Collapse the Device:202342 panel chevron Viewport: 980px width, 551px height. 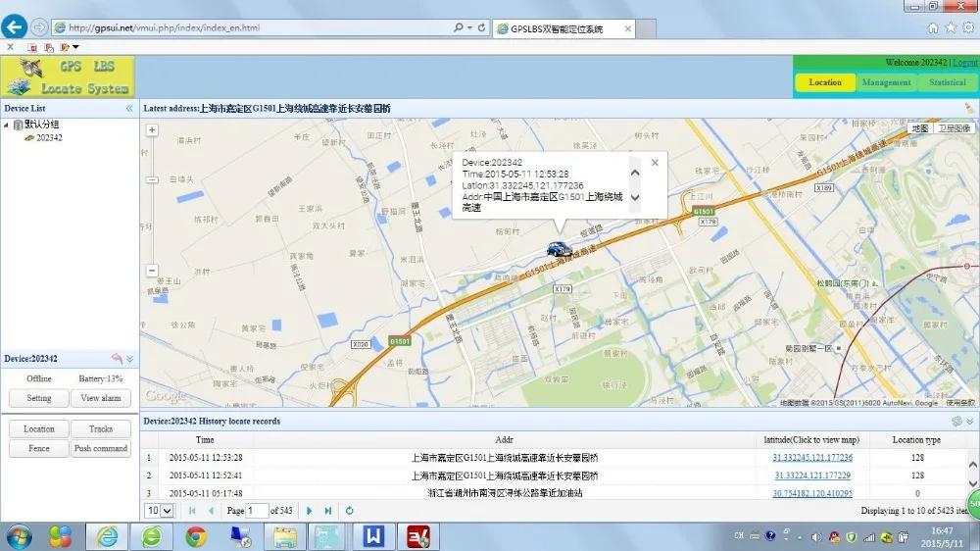tap(130, 359)
